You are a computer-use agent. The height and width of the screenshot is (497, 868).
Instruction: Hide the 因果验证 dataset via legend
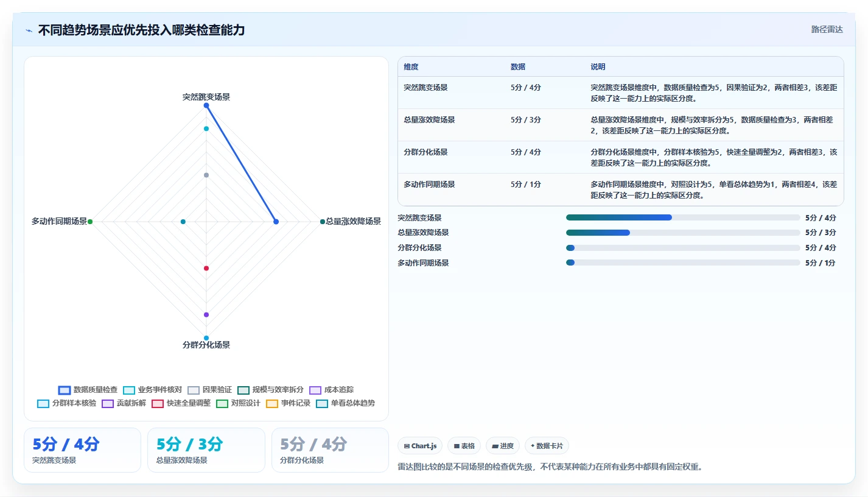210,390
